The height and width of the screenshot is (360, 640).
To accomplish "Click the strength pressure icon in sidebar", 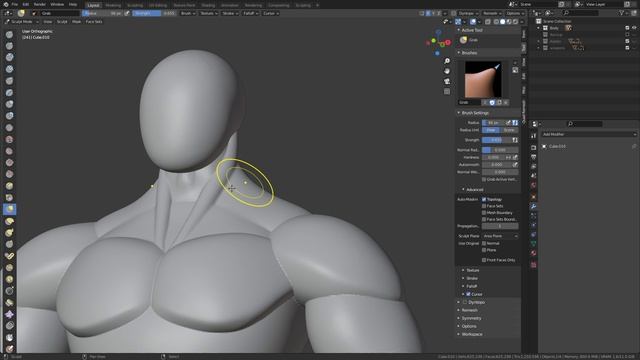I will point(515,140).
